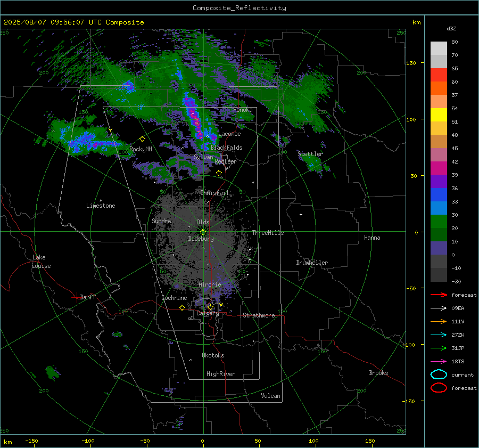
Task: Click the Vulcan city label
Action: tap(270, 396)
